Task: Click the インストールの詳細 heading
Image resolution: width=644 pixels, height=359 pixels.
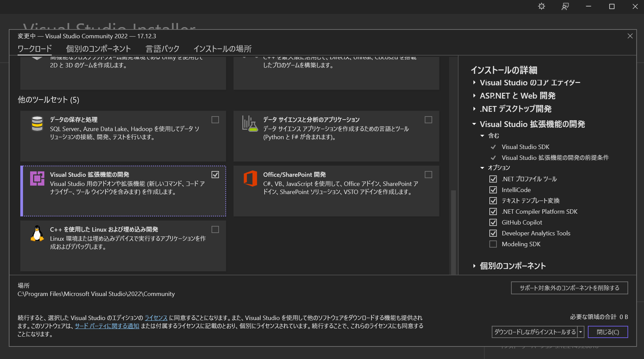Action: [x=504, y=70]
